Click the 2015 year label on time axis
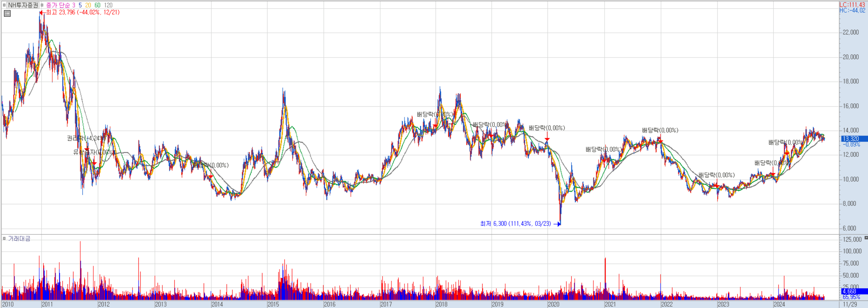Viewport: 868px width, 308px height. click(x=273, y=304)
